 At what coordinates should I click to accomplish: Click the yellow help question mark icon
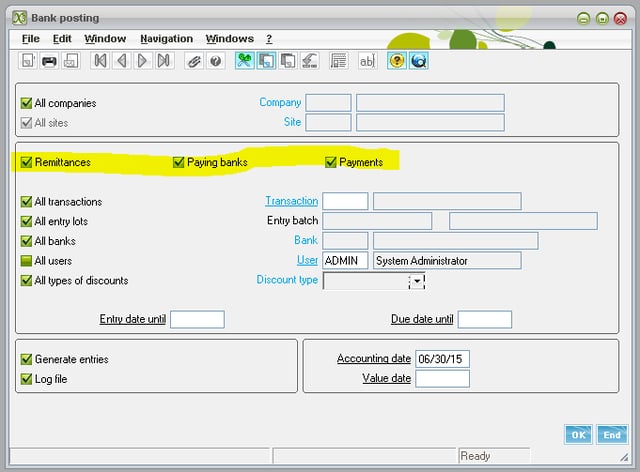(397, 61)
